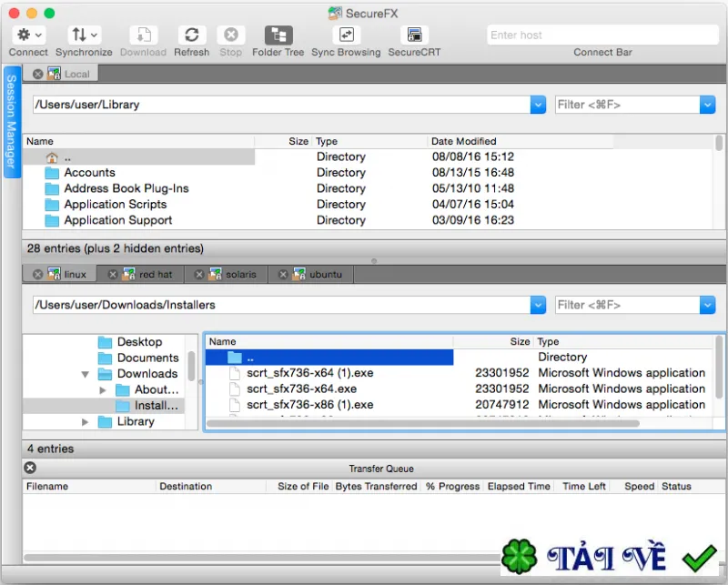Click the local path field /Users/user/Library

pyautogui.click(x=281, y=105)
